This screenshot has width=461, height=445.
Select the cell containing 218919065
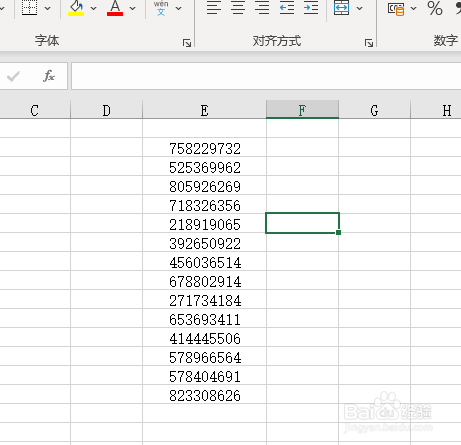click(204, 223)
